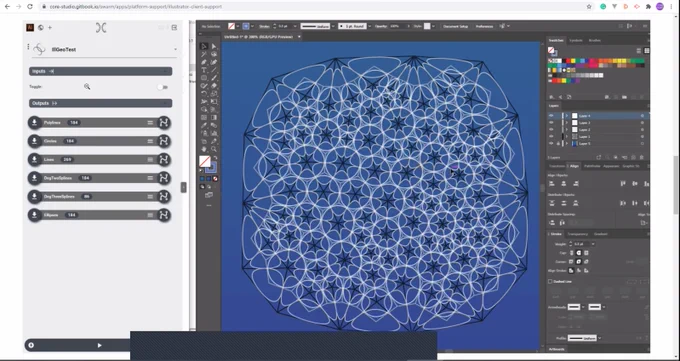Select the Lasso tool
The image size is (680, 361).
tap(214, 54)
